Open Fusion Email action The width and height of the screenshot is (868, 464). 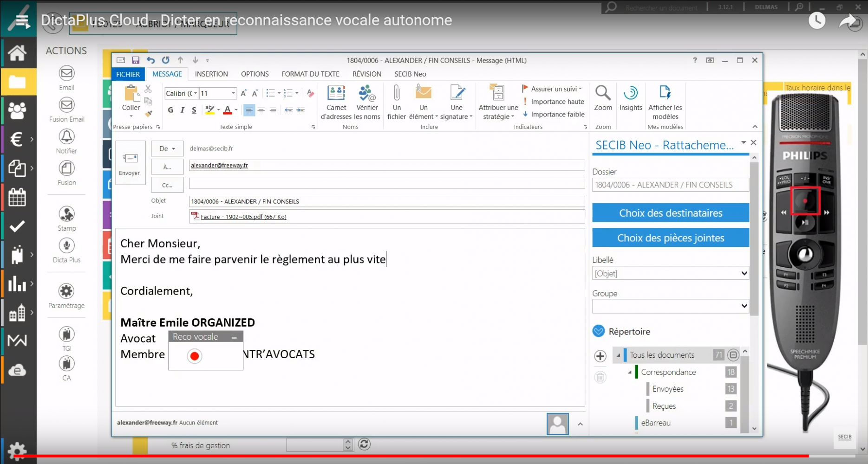[x=66, y=105]
